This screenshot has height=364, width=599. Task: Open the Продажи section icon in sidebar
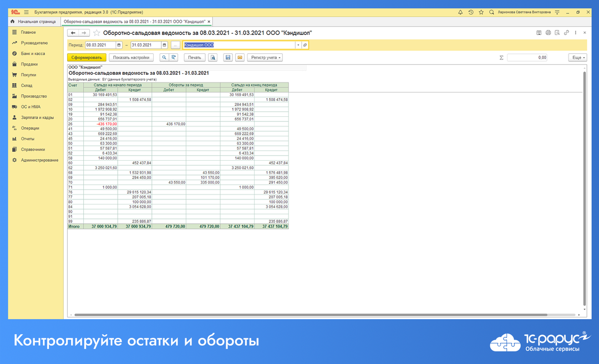tap(13, 64)
